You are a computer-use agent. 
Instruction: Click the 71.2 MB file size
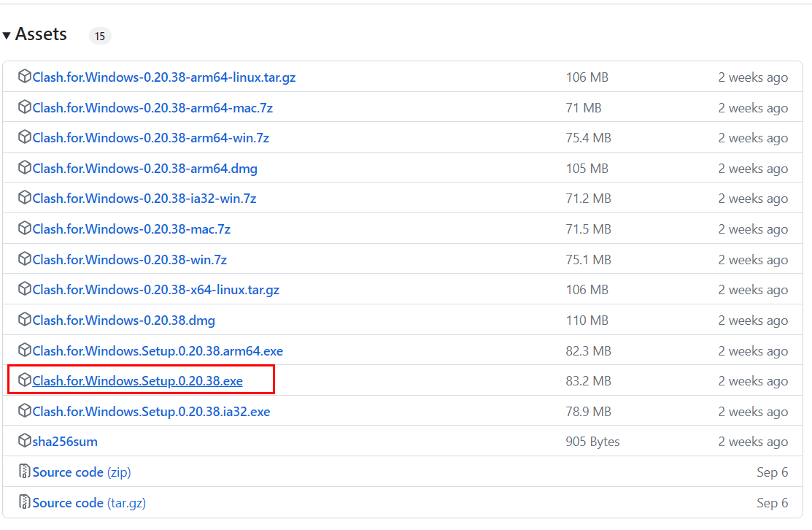coord(588,199)
